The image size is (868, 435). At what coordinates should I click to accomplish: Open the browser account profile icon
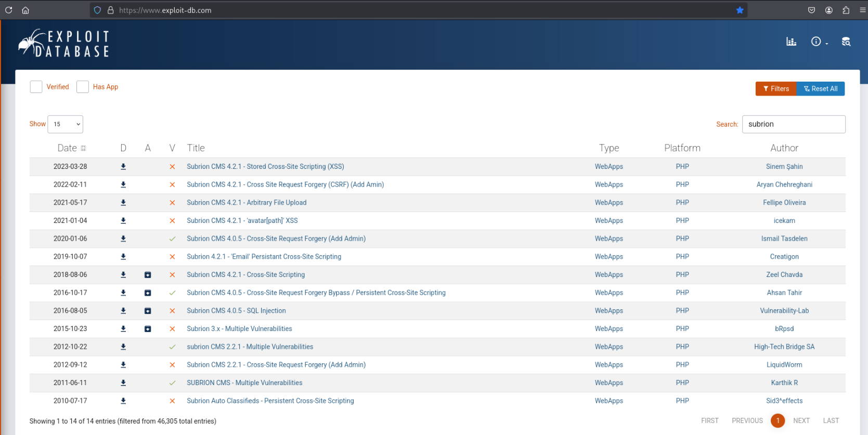(829, 10)
